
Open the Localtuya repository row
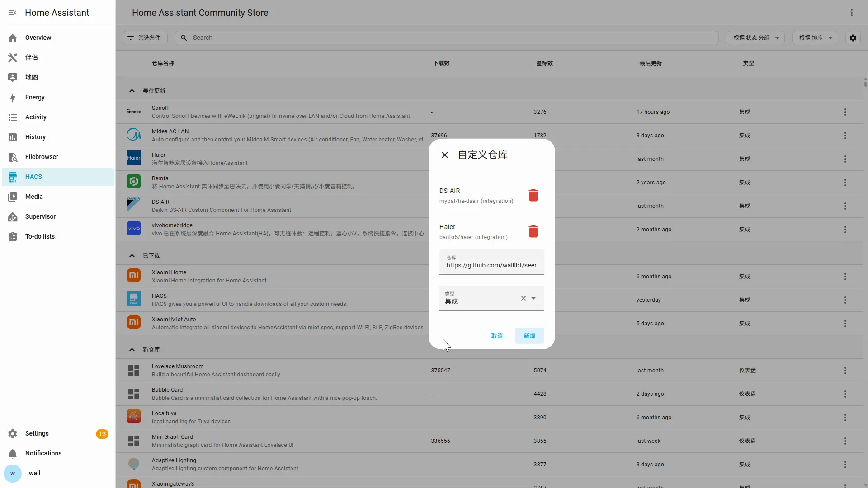[490, 418]
